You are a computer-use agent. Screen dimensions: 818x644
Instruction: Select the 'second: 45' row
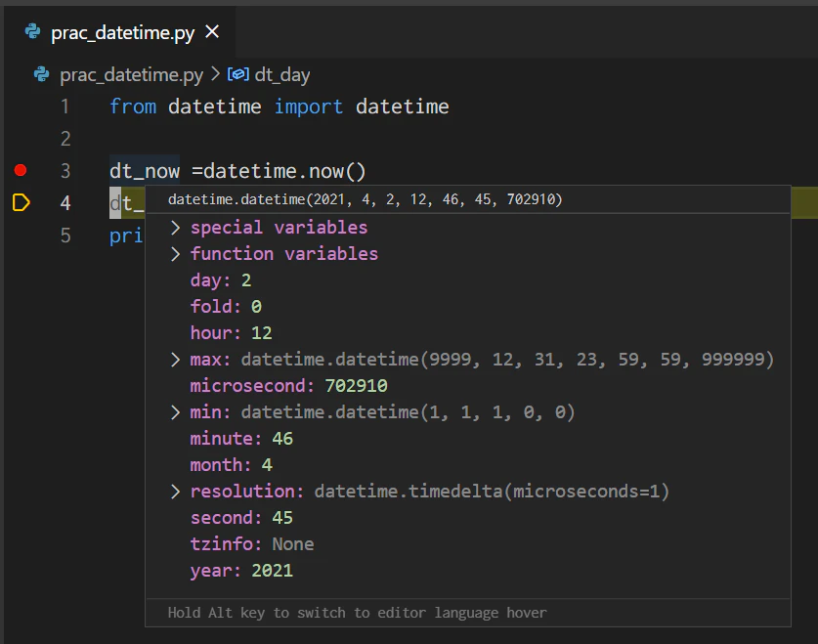tap(468, 518)
